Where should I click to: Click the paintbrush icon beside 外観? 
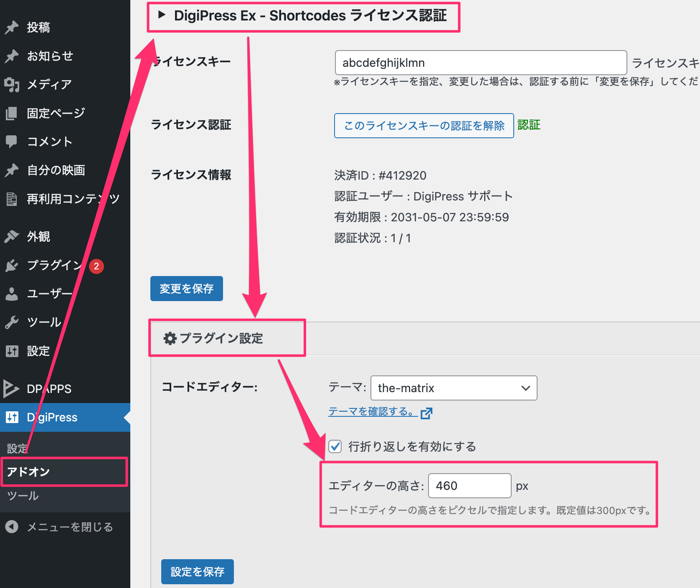pos(12,237)
